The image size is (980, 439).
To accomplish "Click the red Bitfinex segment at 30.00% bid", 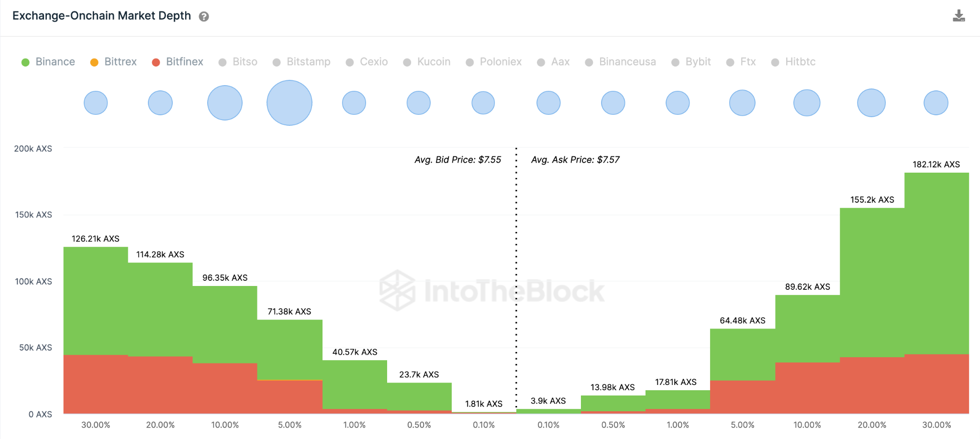I will click(96, 384).
